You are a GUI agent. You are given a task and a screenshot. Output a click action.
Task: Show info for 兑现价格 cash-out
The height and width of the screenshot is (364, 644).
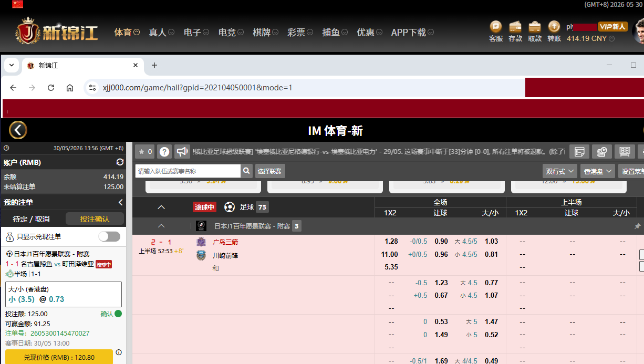(x=119, y=352)
